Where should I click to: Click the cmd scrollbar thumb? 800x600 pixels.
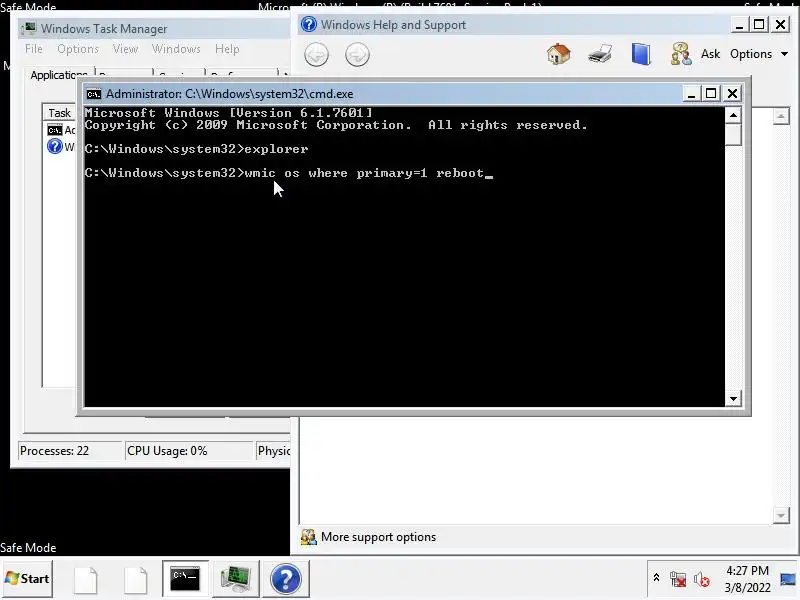coord(733,135)
